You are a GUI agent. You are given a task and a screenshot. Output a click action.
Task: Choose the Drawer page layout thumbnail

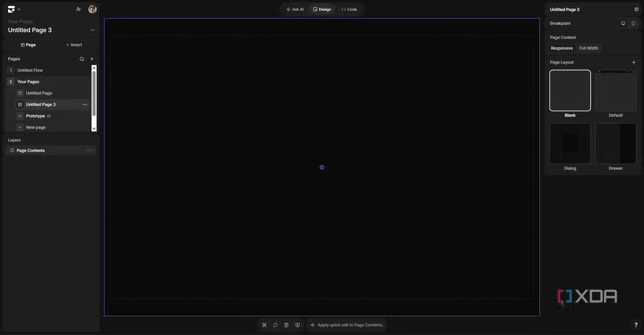(x=616, y=143)
